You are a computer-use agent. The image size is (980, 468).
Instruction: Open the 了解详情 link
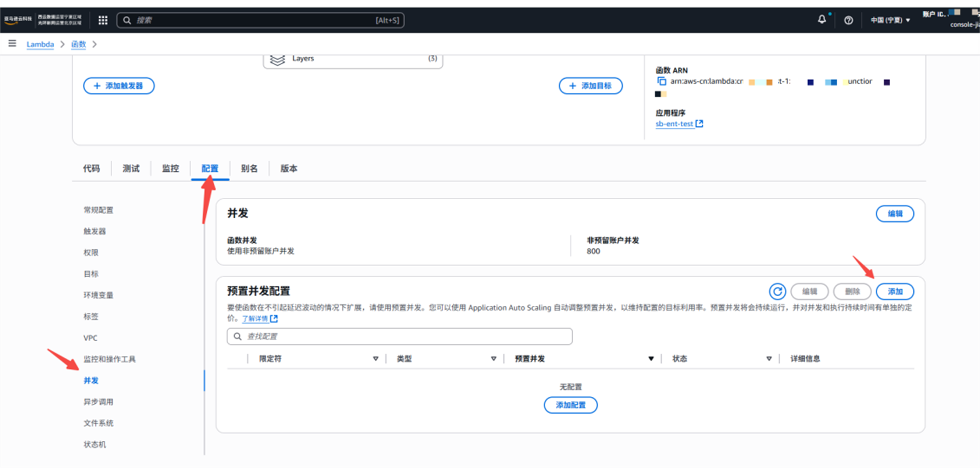click(x=255, y=319)
